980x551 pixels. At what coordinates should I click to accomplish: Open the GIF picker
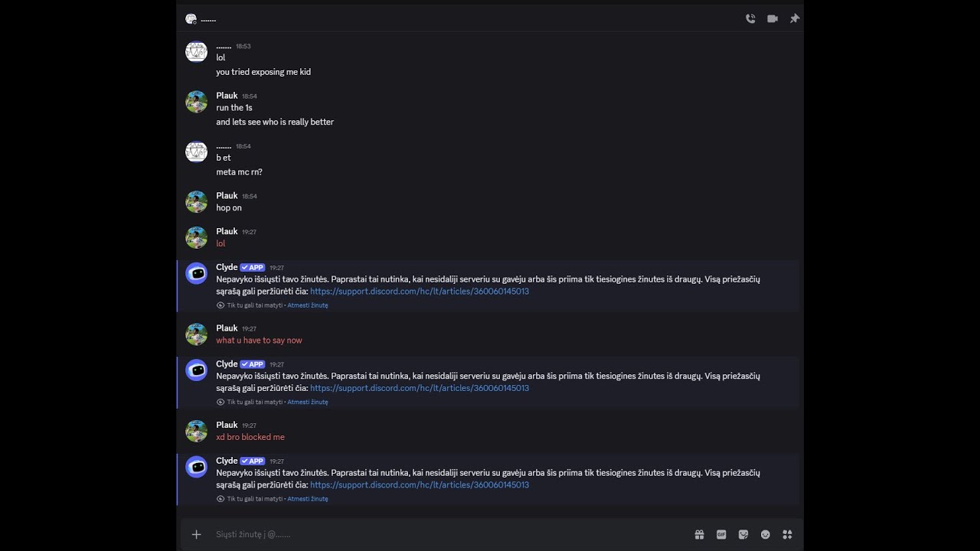click(x=721, y=534)
